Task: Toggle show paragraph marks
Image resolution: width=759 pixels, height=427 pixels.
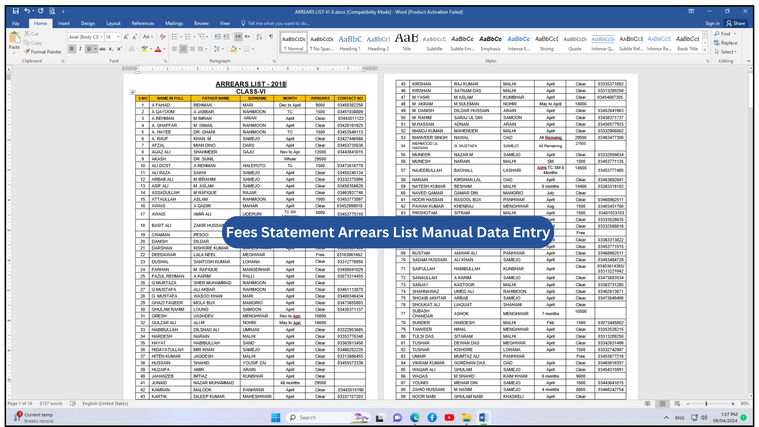Action: [x=270, y=37]
